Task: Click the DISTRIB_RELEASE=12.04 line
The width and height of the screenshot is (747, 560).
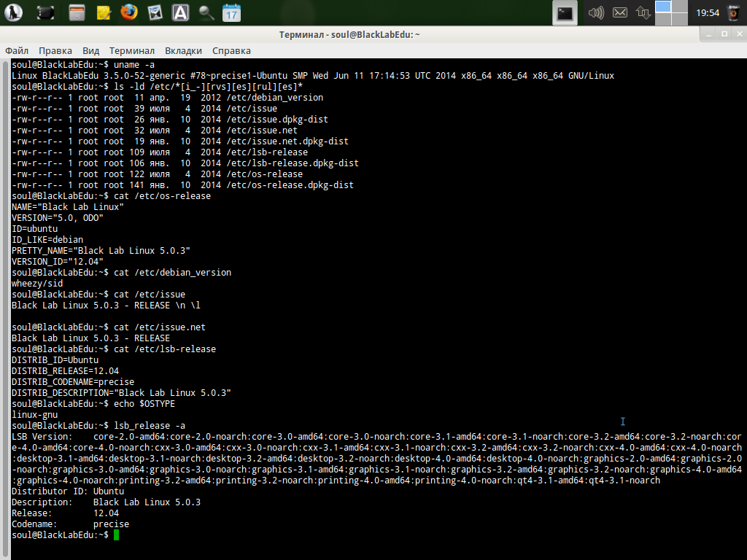Action: click(65, 371)
